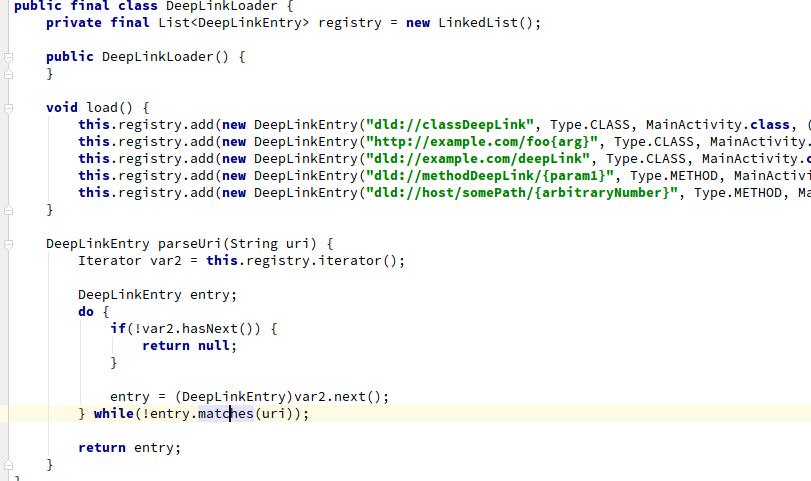Click "var2" in the Iterator declaration line
The image size is (811, 481).
(166, 261)
